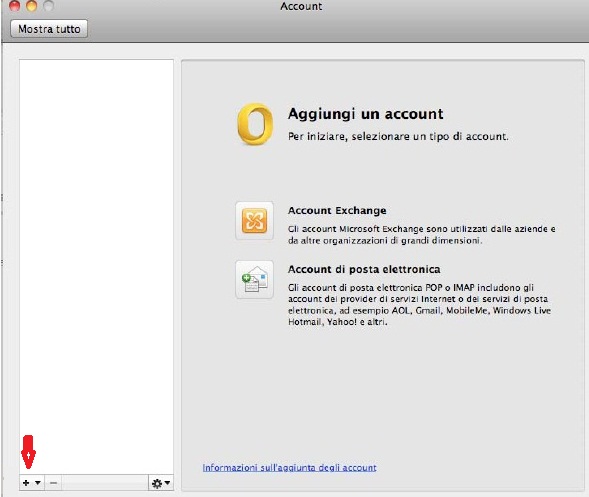Click the Microsoft Exchange description text

click(421, 234)
